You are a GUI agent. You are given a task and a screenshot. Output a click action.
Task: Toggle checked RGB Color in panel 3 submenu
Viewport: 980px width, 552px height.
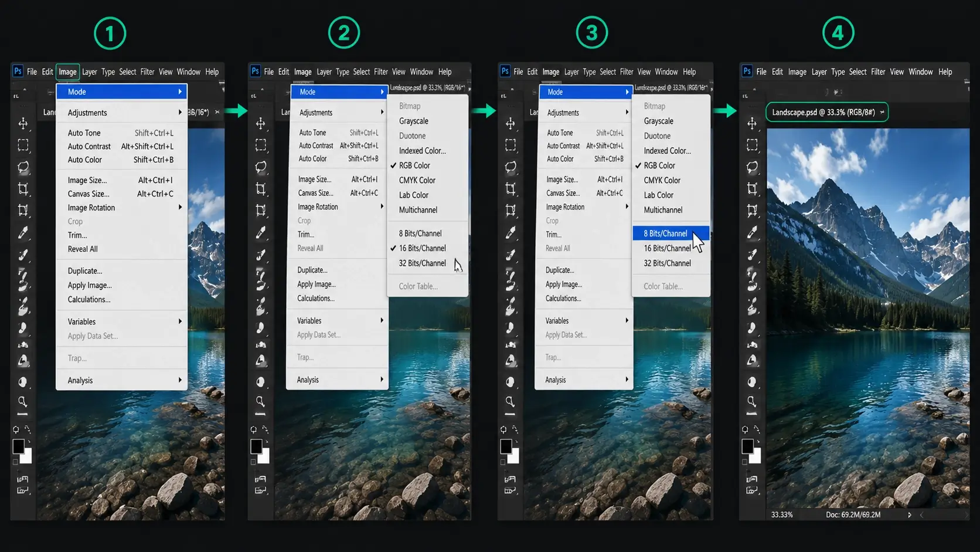click(x=671, y=165)
